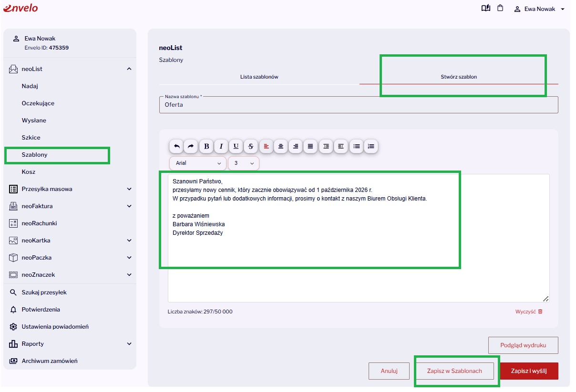Justify the paragraph text
Screen dimensions: 576x392
310,146
